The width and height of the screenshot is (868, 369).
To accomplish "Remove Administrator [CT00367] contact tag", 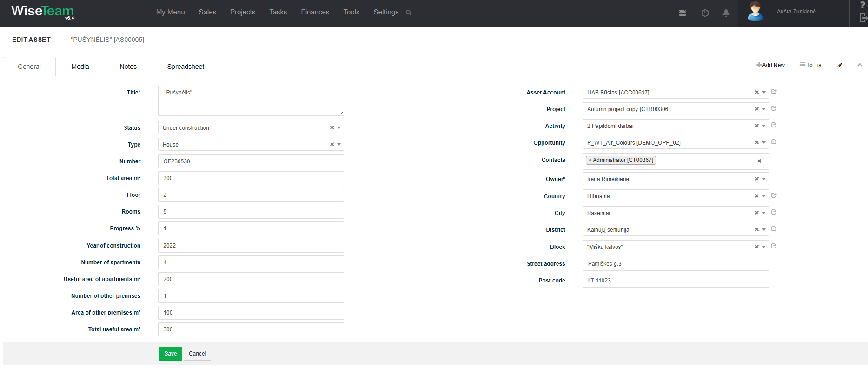I will click(590, 160).
